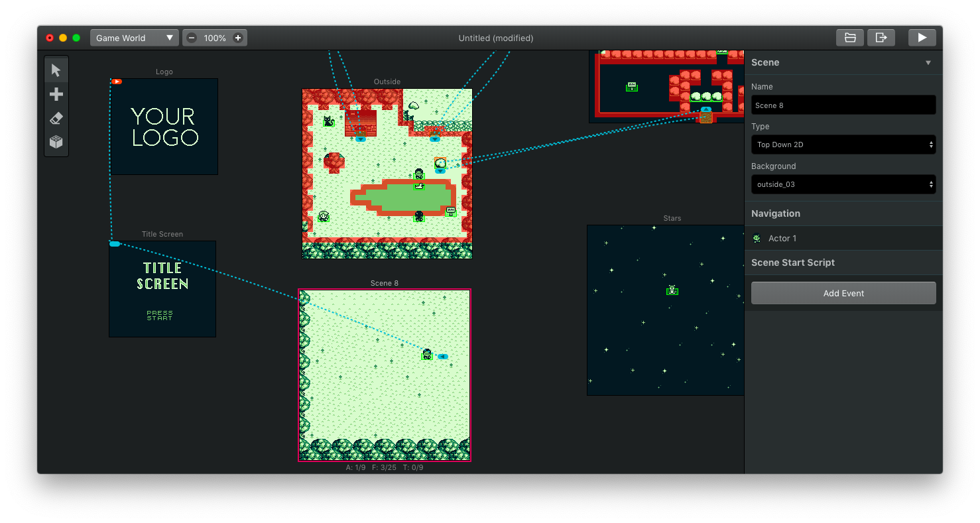Click the T: 0/9 triggers count
Viewport: 980px width, 523px height.
[x=413, y=467]
